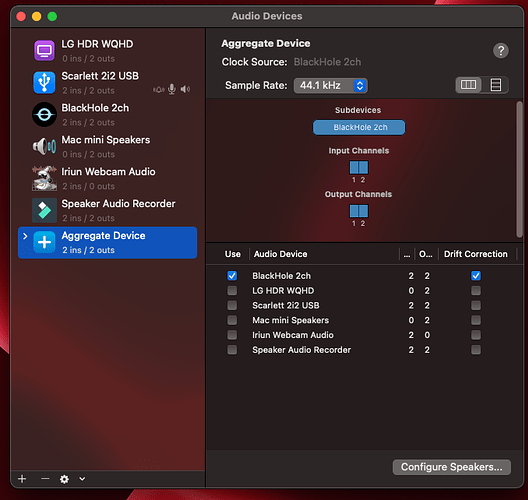Click the Mac mini Speakers icon
This screenshot has height=500, width=528.
[44, 146]
